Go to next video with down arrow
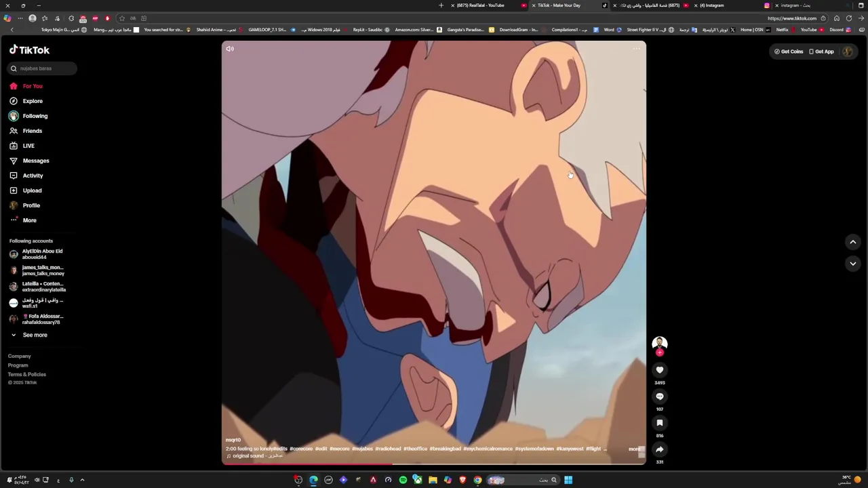This screenshot has height=488, width=868. (x=853, y=264)
